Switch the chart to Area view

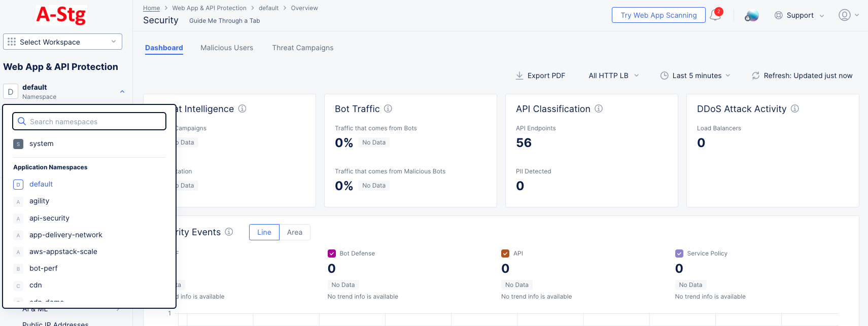(295, 232)
